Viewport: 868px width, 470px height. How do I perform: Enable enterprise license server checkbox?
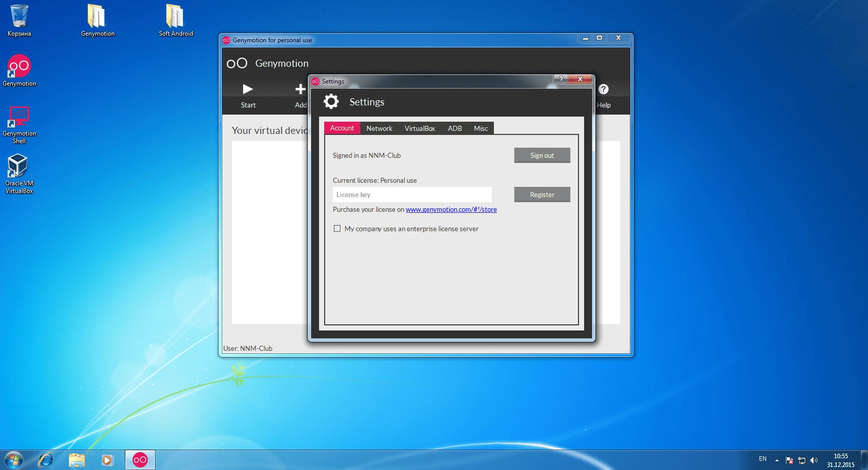[337, 229]
